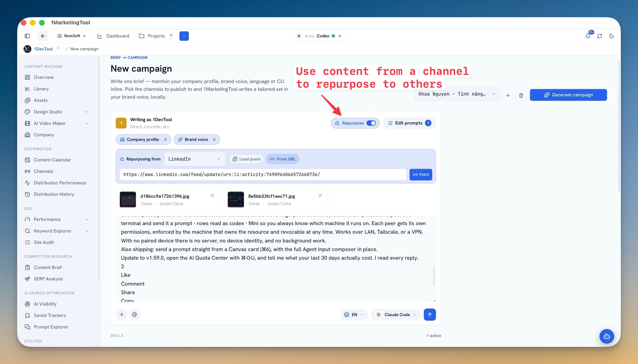Open the AI CLI Codex dropdown
This screenshot has height=364, width=638.
click(319, 36)
